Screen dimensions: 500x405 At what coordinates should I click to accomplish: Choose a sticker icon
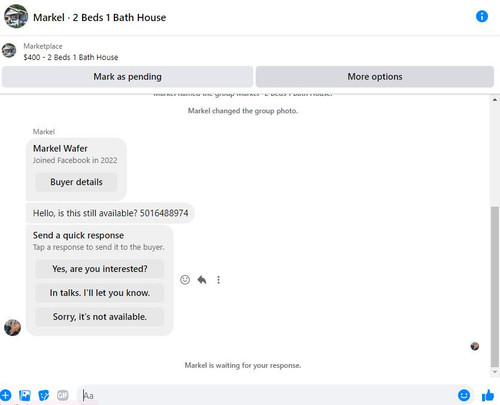(x=44, y=395)
